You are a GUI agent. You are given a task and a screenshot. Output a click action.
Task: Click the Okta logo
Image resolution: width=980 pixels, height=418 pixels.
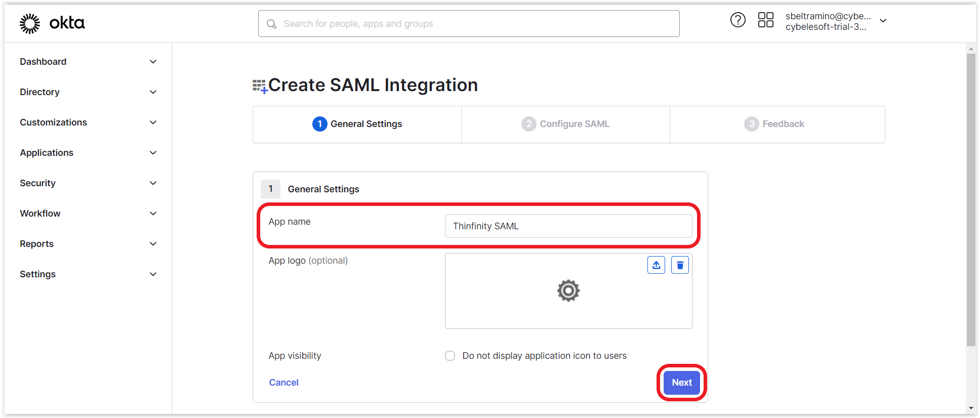click(x=52, y=23)
